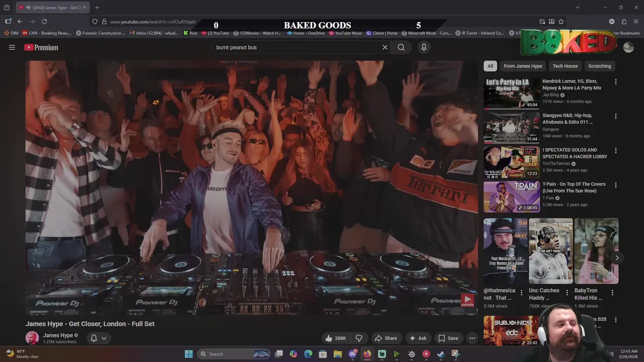Open the YouTube Music bookmark

(346, 33)
